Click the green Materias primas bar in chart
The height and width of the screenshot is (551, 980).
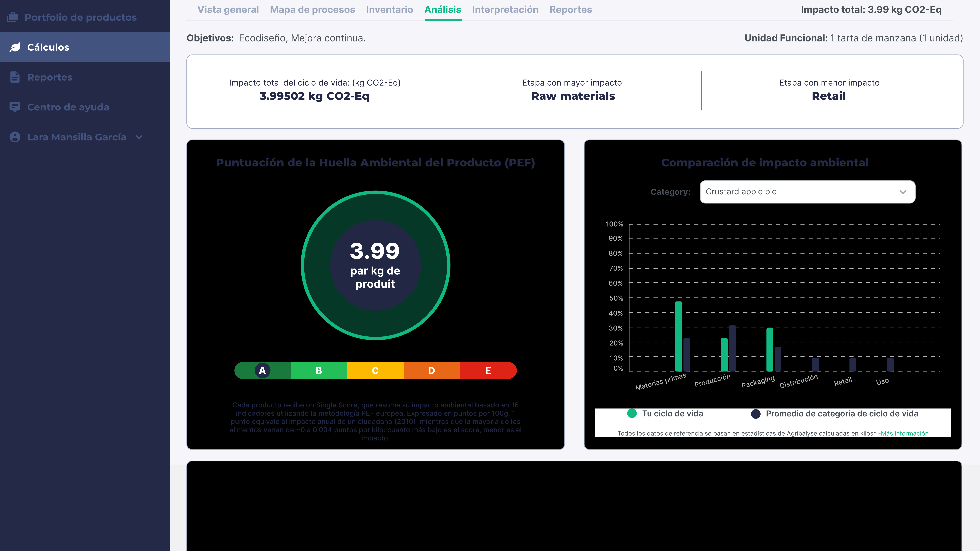point(678,336)
